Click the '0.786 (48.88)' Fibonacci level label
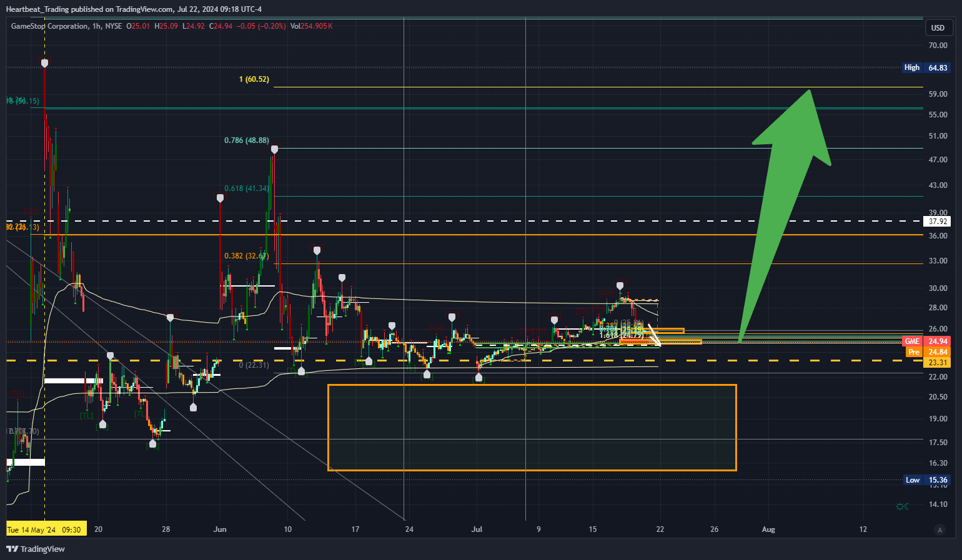 click(247, 140)
